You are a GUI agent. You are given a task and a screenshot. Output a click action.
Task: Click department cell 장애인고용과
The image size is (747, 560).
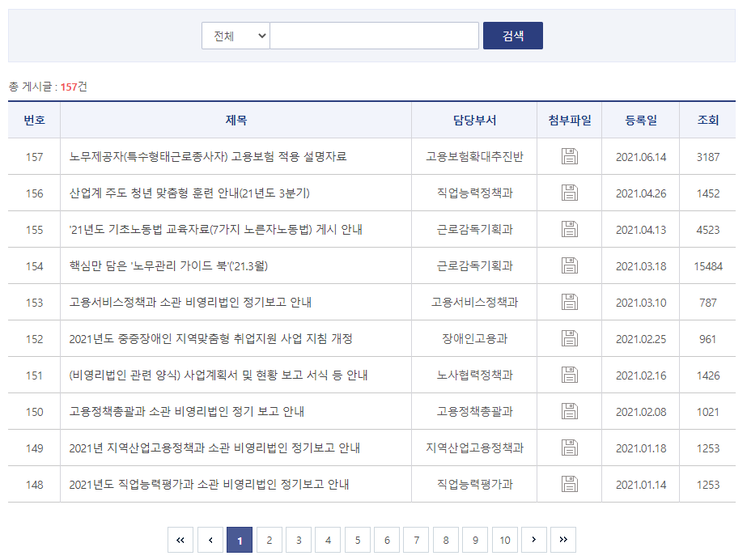474,339
